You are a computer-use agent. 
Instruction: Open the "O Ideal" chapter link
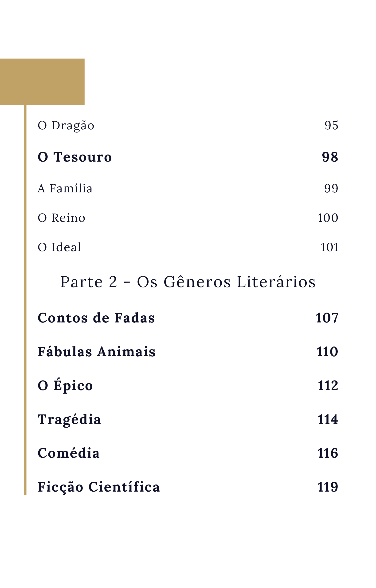(x=59, y=247)
